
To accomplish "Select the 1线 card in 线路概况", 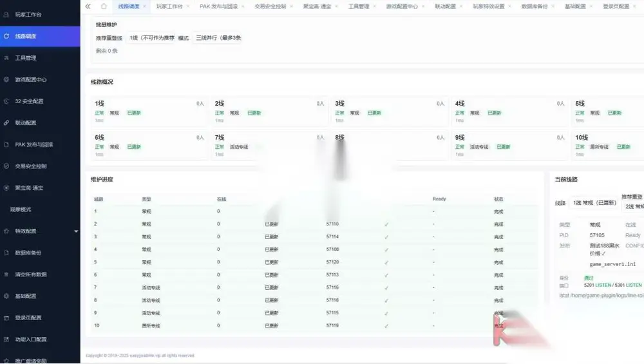I will pyautogui.click(x=149, y=111).
